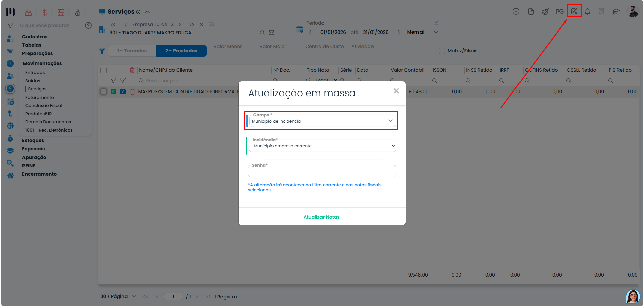Click the Atualizar Notas button
Viewport: 644px width, 306px height.
coord(321,217)
